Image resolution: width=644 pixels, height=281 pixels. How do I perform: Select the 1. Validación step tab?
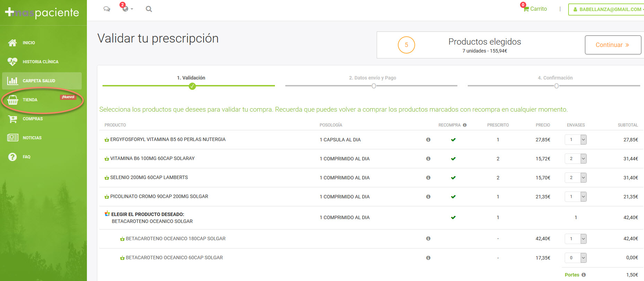191,78
